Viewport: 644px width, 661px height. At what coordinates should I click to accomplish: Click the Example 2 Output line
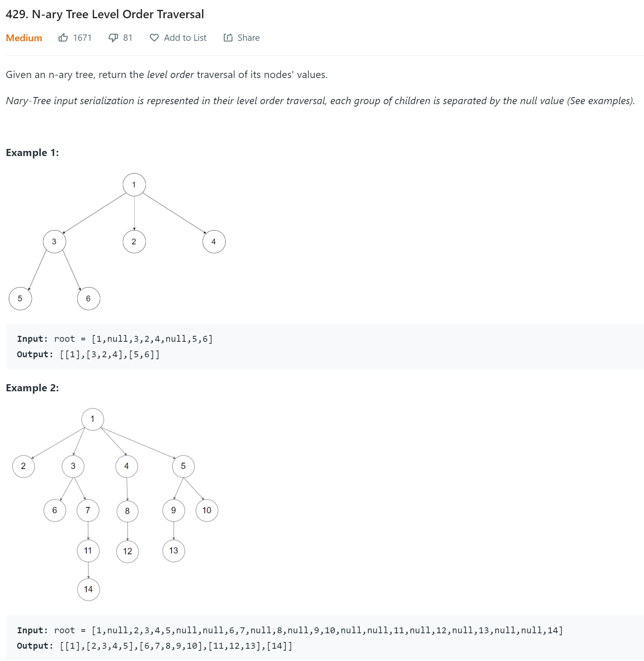point(154,646)
